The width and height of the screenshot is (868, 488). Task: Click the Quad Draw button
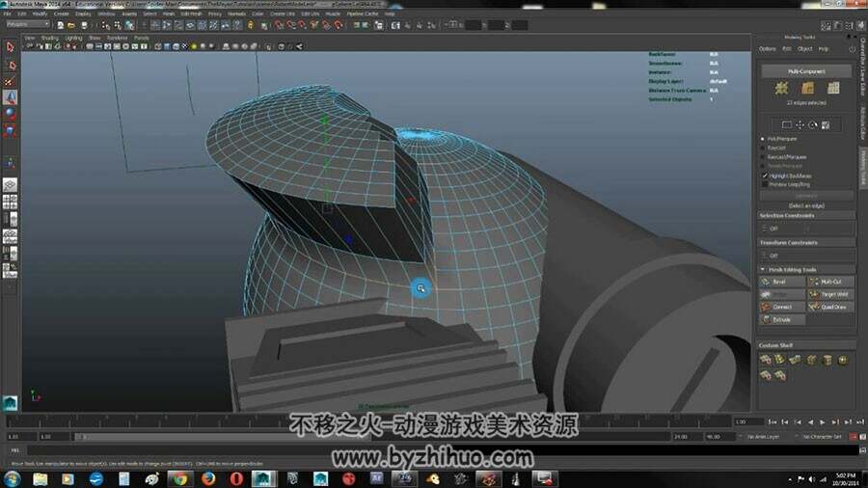(x=830, y=307)
